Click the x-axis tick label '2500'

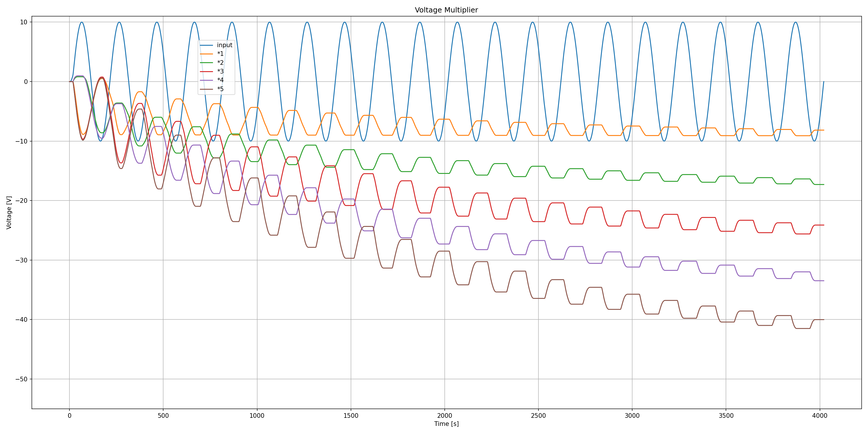point(538,416)
